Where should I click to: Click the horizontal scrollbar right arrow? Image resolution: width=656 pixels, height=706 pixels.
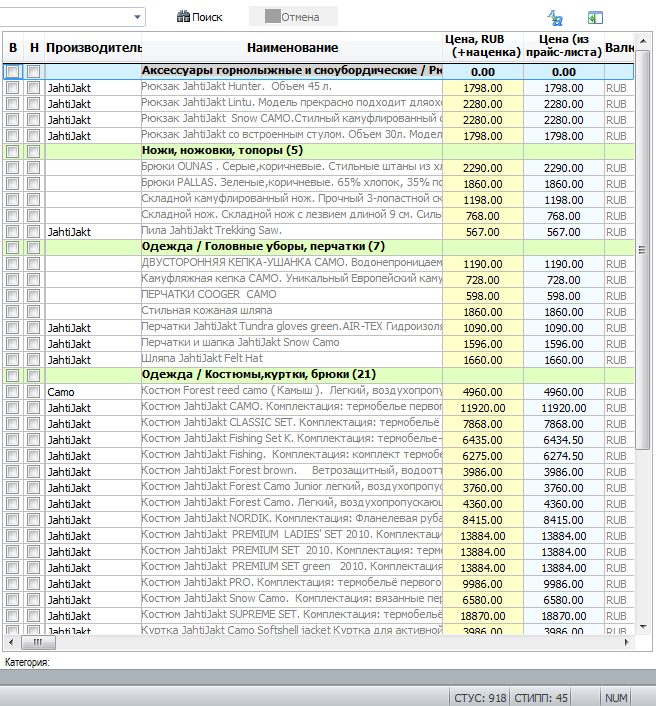point(626,643)
